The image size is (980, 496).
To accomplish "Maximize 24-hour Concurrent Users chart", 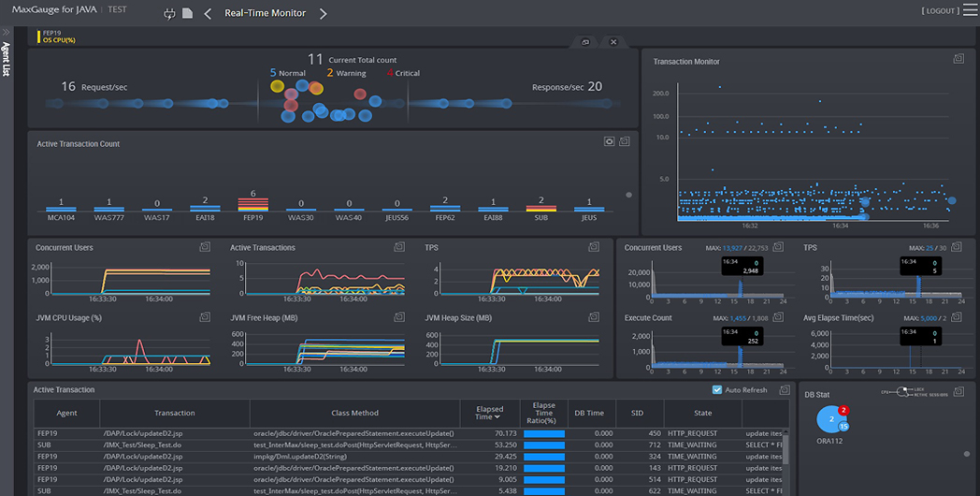I will (x=778, y=247).
